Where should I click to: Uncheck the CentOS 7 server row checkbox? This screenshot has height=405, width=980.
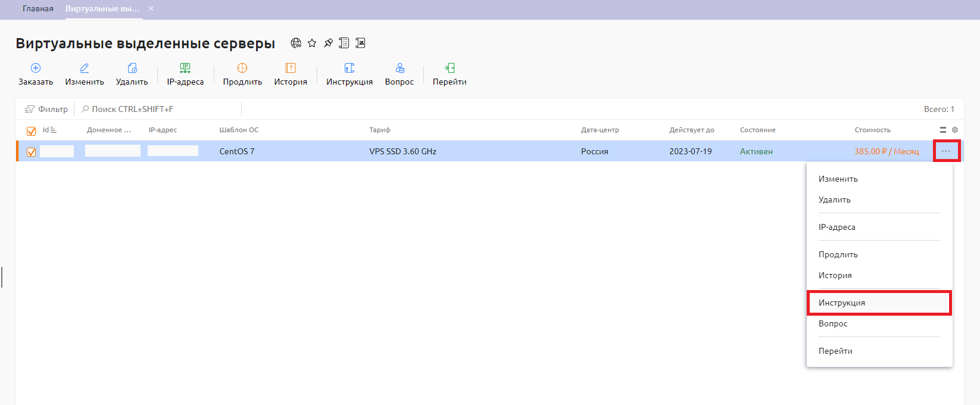click(x=32, y=152)
